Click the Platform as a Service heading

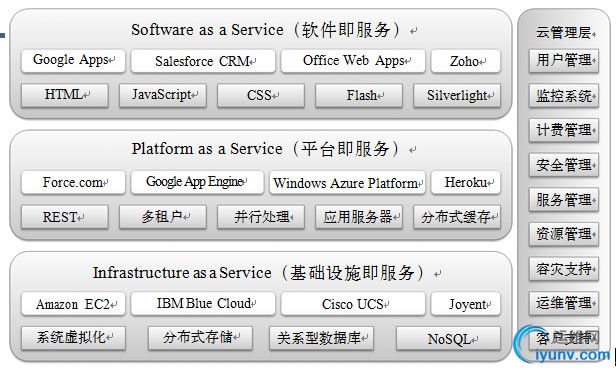coord(265,149)
